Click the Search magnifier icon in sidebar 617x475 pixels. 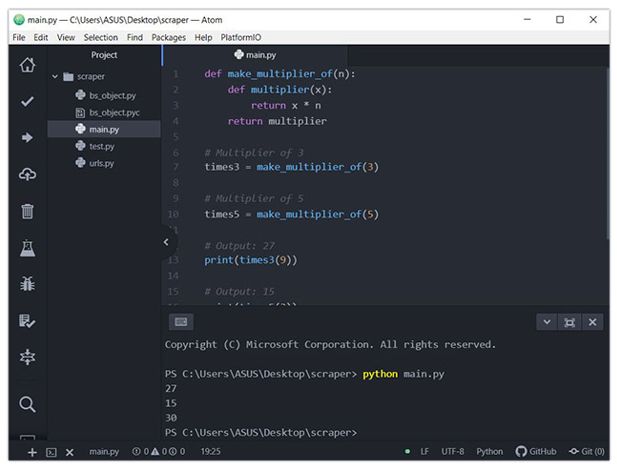(27, 404)
